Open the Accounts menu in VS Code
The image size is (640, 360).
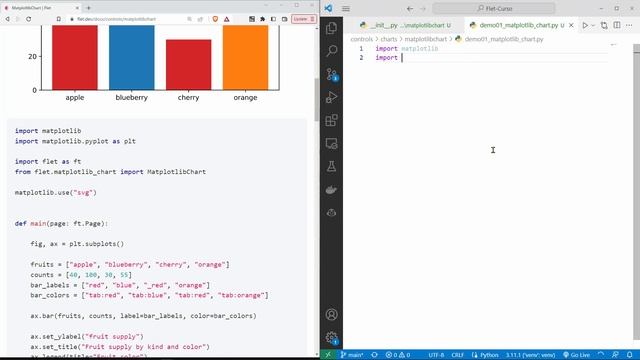tap(331, 314)
